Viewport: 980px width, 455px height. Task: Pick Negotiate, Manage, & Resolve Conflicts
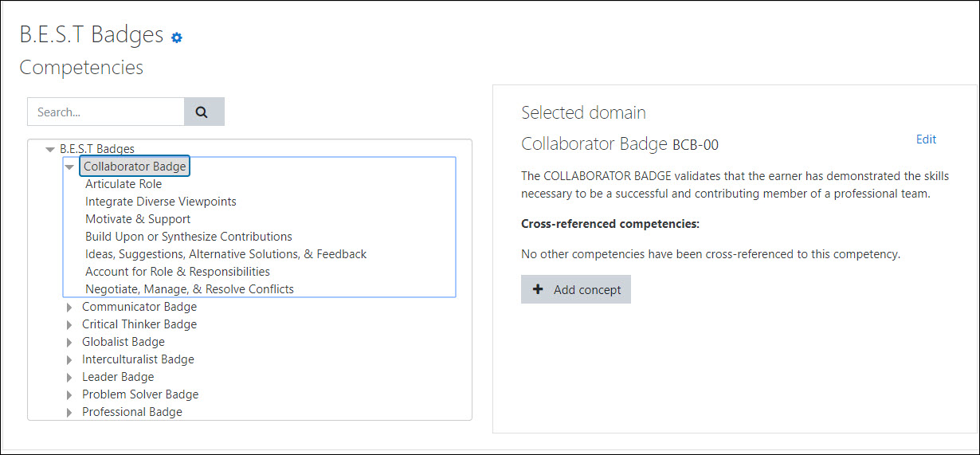click(190, 289)
